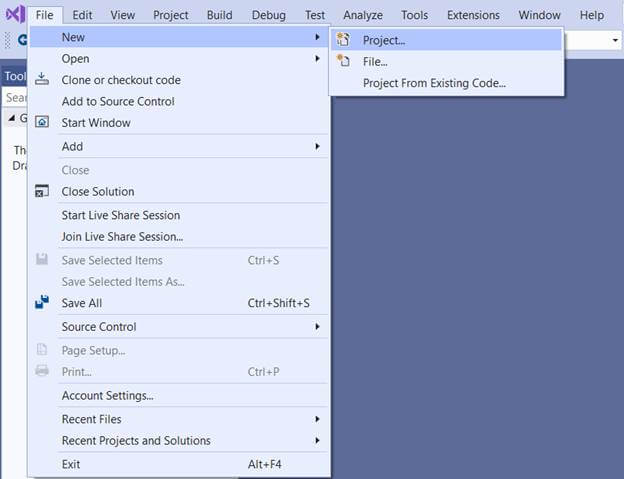Open the Edit menu
Image resolution: width=624 pixels, height=479 pixels.
tap(82, 15)
